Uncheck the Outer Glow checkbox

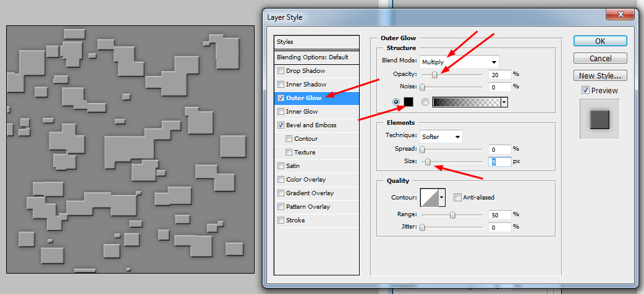pyautogui.click(x=281, y=98)
